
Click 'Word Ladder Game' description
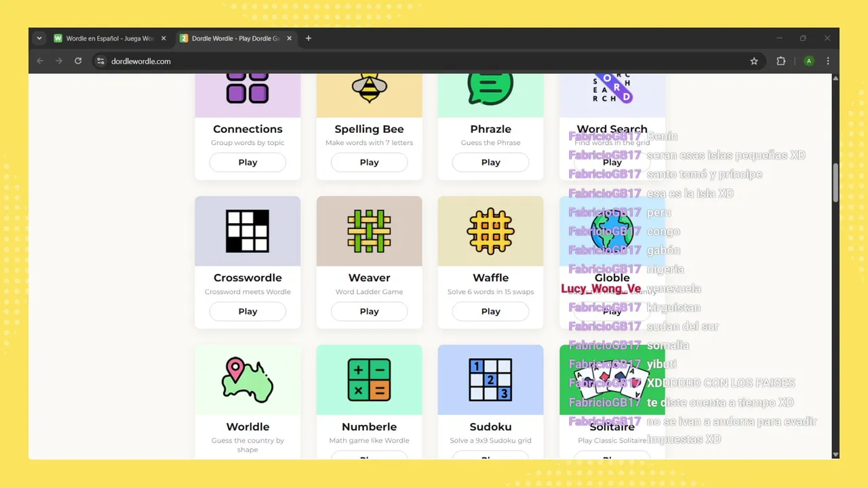tap(370, 292)
